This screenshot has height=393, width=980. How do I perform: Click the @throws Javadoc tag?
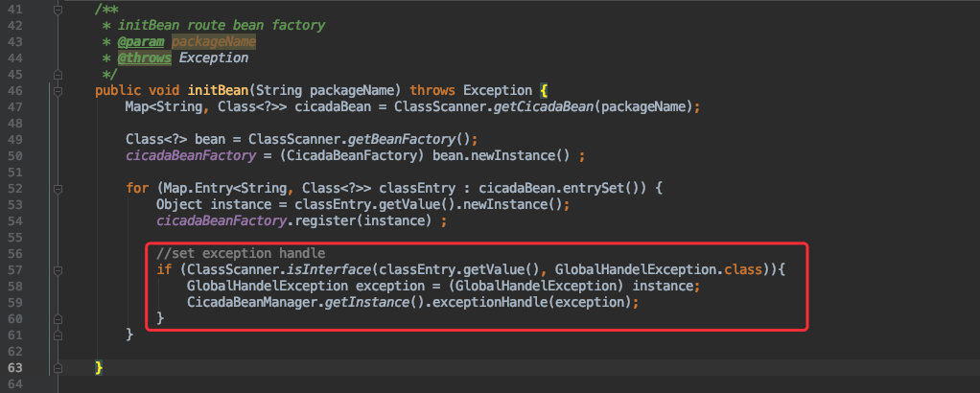click(145, 58)
